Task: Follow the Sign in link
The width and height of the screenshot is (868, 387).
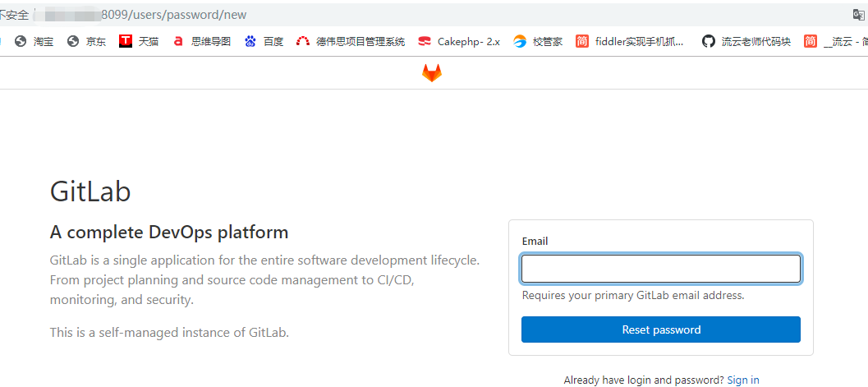Action: [743, 380]
